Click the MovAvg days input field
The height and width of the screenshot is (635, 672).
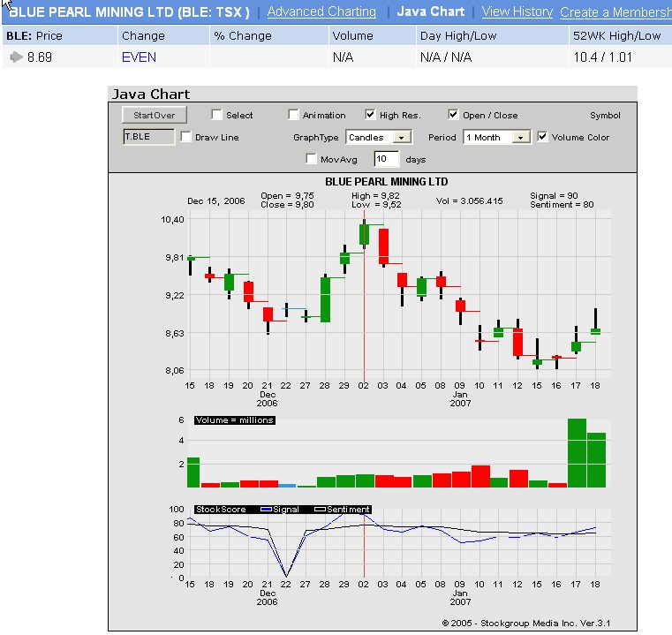(x=386, y=159)
